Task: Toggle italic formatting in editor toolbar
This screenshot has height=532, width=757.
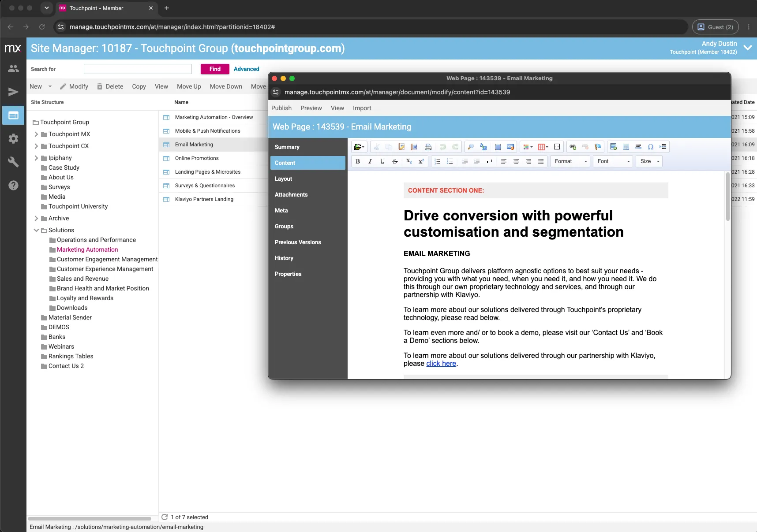Action: coord(370,161)
